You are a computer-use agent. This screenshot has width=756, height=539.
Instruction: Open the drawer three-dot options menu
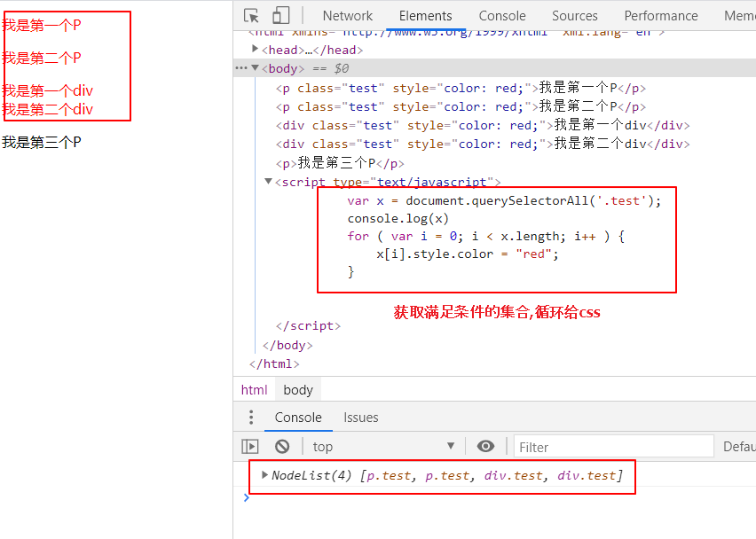coord(249,417)
